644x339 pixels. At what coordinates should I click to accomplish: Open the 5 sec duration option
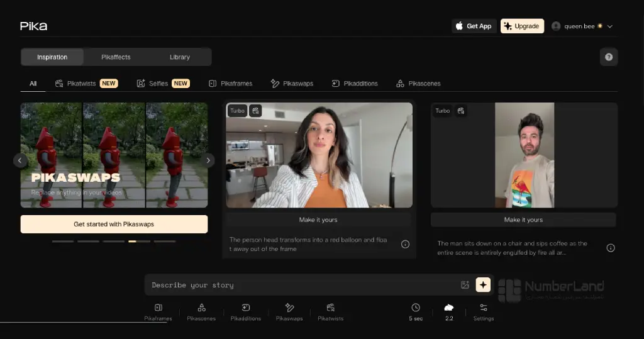416,313
